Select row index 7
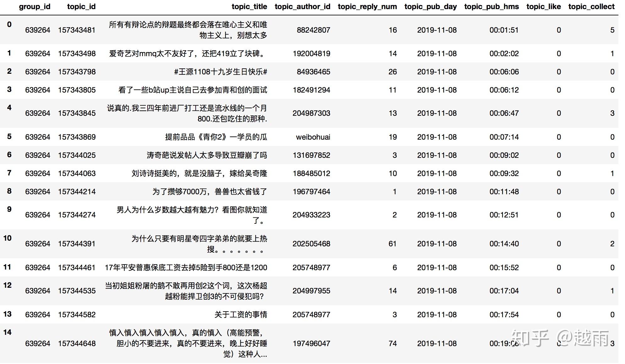Image resolution: width=625 pixels, height=364 pixels. pyautogui.click(x=9, y=173)
